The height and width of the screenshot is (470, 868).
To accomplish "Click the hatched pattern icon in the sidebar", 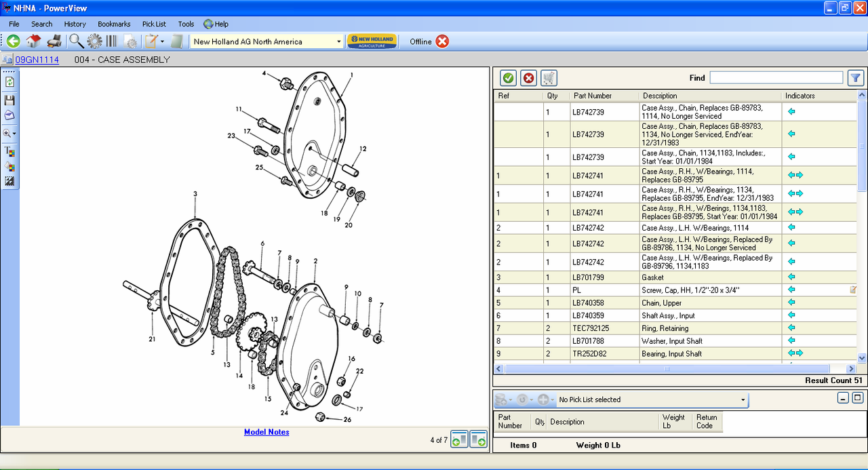I will pyautogui.click(x=9, y=181).
